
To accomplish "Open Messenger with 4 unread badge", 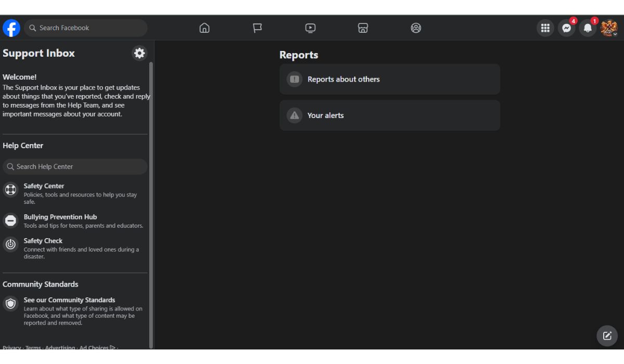I will (567, 28).
